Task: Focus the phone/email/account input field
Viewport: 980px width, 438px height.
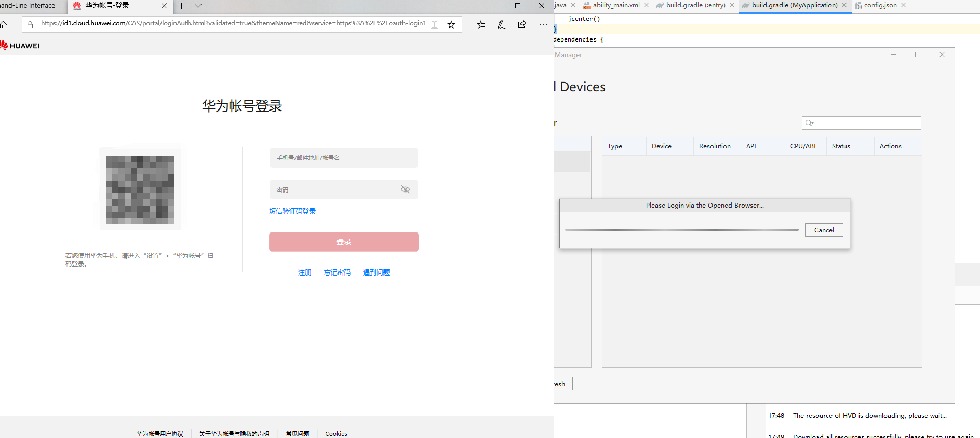Action: coord(343,158)
